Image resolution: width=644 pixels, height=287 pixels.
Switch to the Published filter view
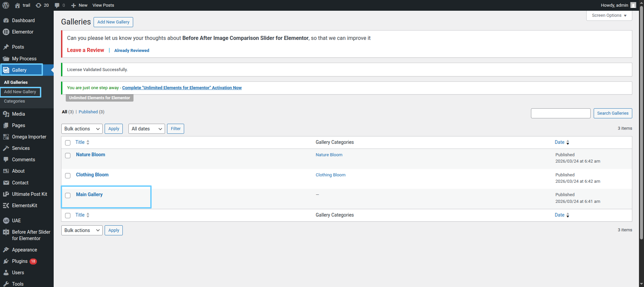coord(88,112)
